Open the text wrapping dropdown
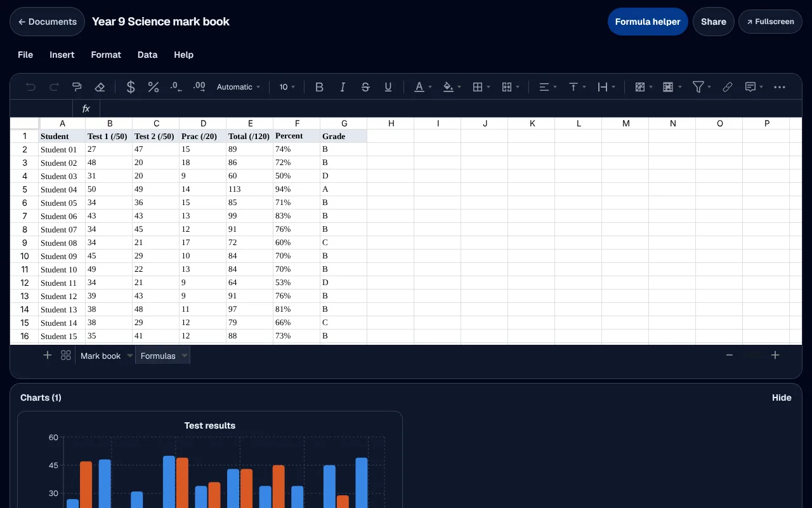Image resolution: width=812 pixels, height=508 pixels. click(606, 87)
